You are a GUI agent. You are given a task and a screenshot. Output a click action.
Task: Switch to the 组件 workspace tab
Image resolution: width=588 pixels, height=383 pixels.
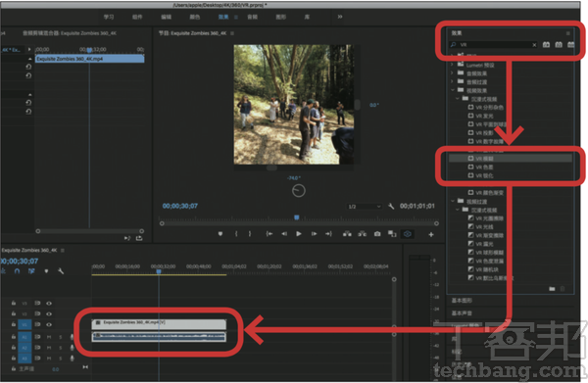[x=137, y=17]
